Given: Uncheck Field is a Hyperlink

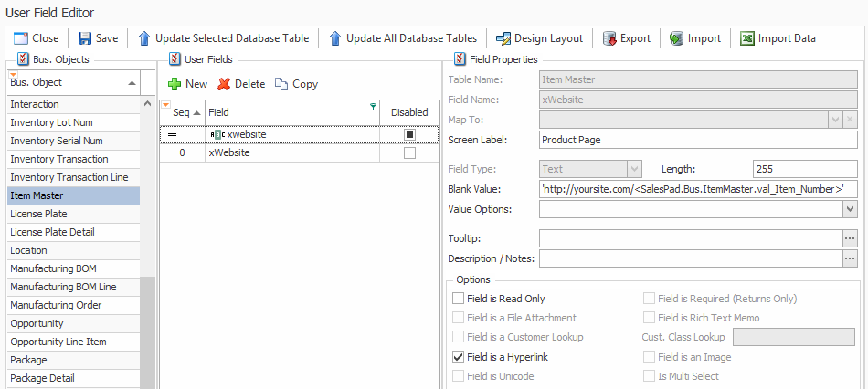Looking at the screenshot, I should pyautogui.click(x=458, y=357).
